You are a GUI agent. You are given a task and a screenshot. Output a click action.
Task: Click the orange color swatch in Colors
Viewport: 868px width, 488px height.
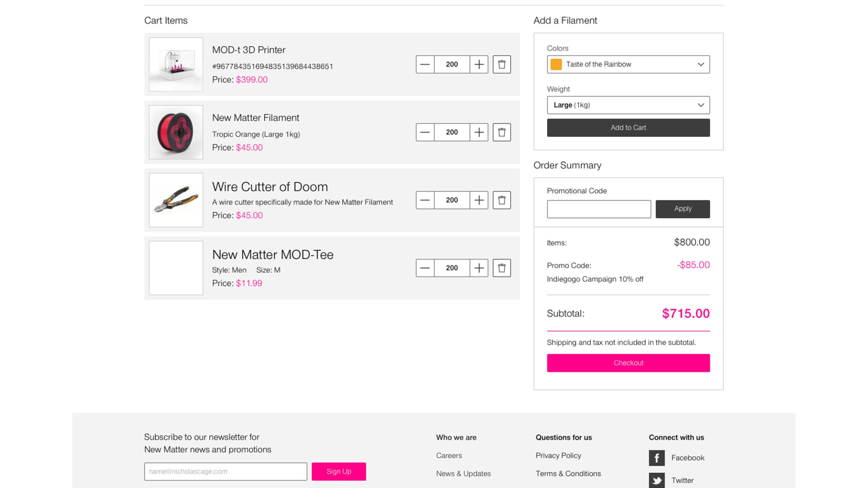coord(556,64)
